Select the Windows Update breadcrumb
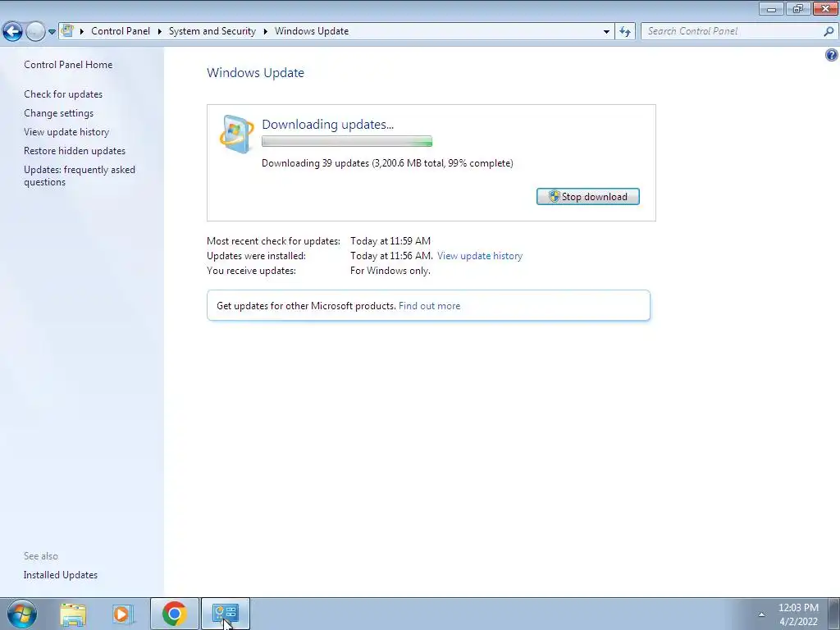The image size is (840, 630). click(312, 31)
